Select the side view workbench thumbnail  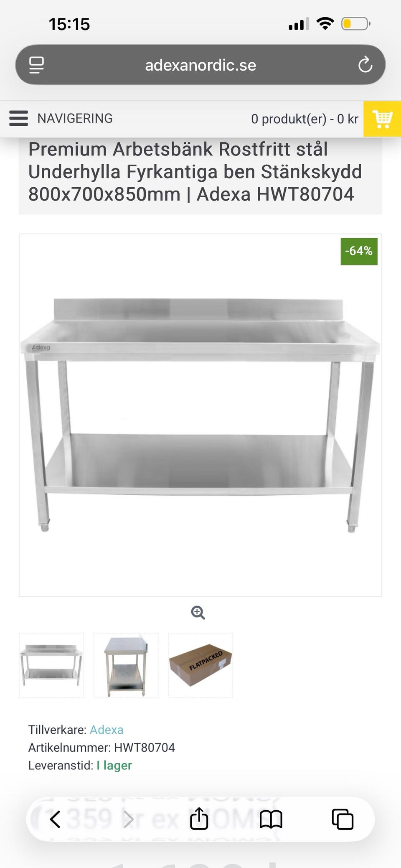(x=126, y=665)
